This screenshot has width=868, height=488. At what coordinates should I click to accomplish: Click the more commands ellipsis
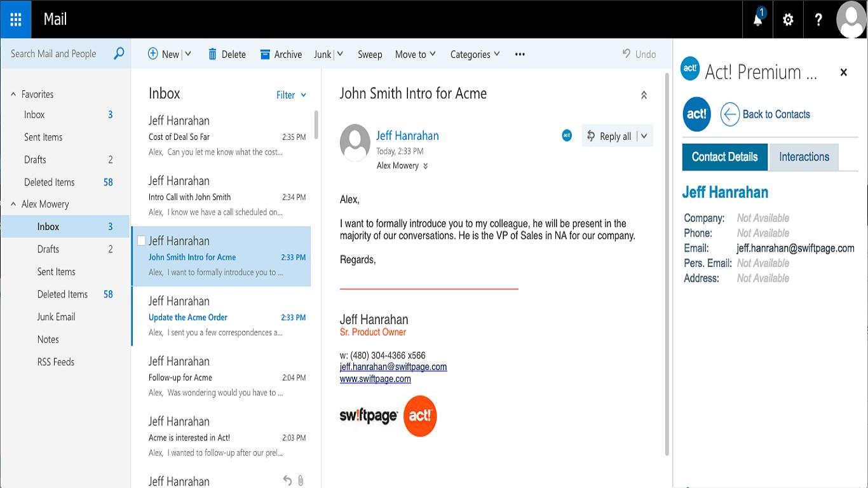(x=520, y=54)
